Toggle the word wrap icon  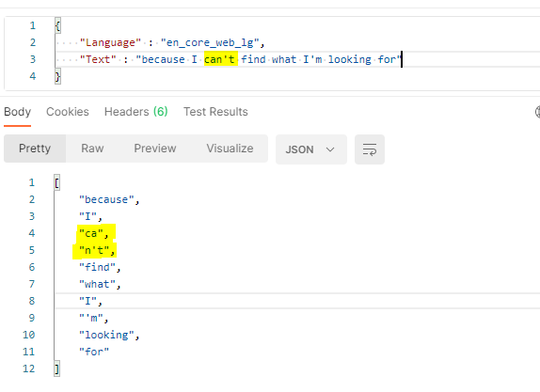(x=370, y=149)
